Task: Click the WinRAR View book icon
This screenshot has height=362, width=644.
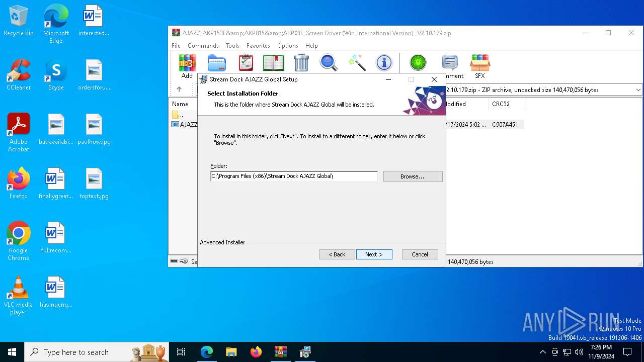Action: point(274,63)
